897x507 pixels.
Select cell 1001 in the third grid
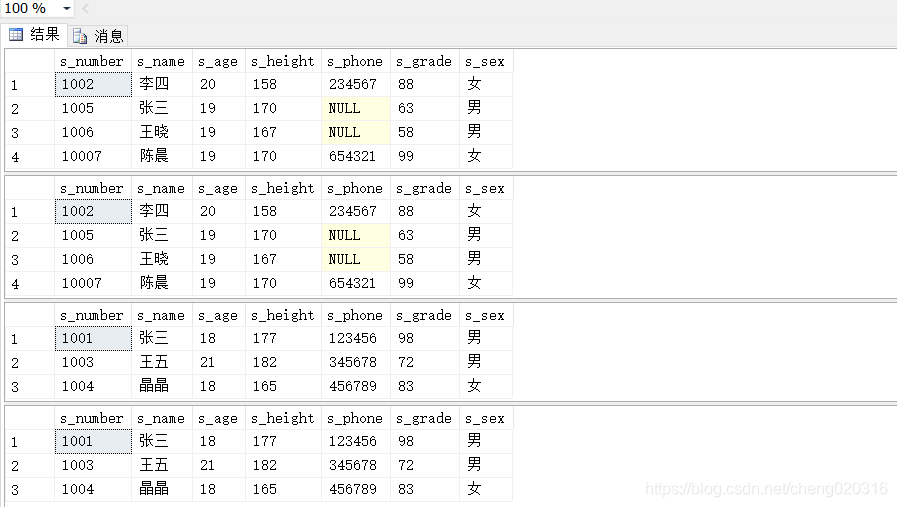(93, 339)
